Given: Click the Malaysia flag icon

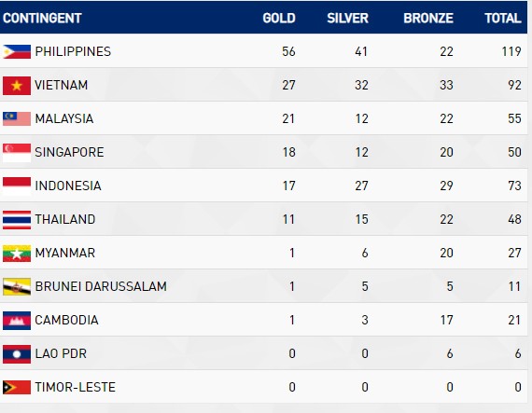Looking at the screenshot, I should (x=17, y=119).
